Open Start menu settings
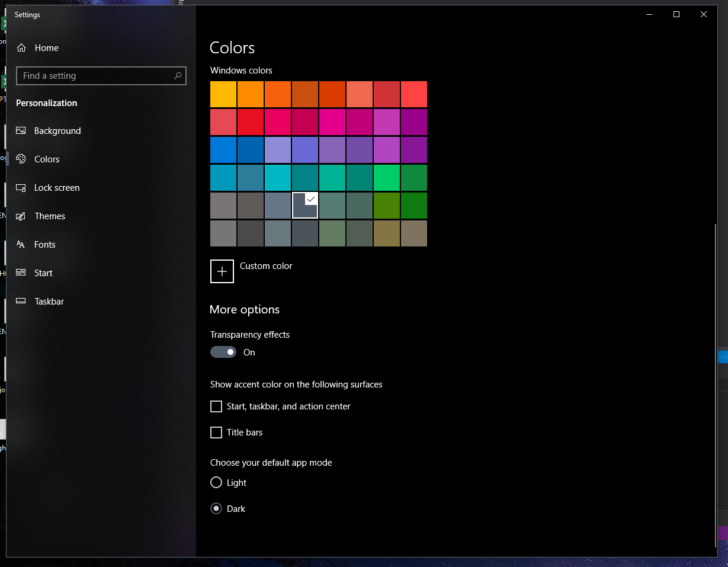The width and height of the screenshot is (728, 567). pyautogui.click(x=44, y=273)
